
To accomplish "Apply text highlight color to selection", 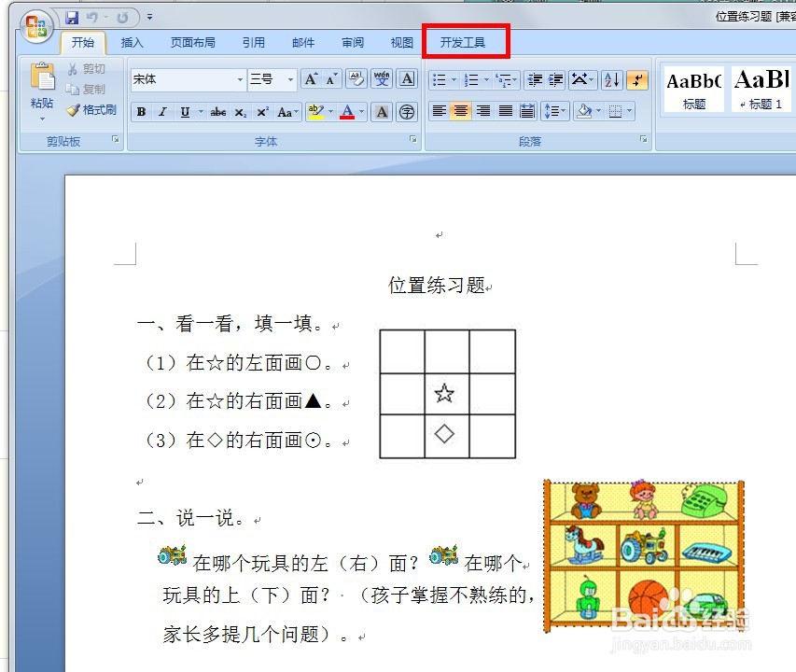I will (x=318, y=112).
